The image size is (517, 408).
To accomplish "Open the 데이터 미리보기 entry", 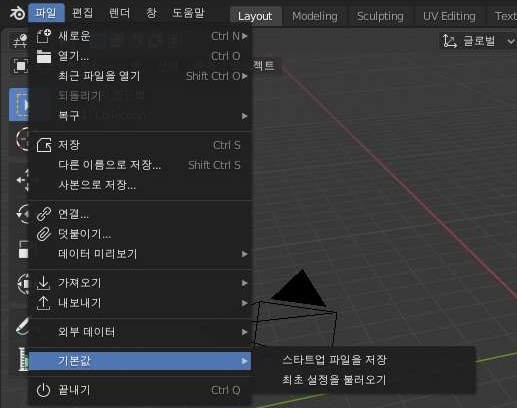I will coord(141,254).
